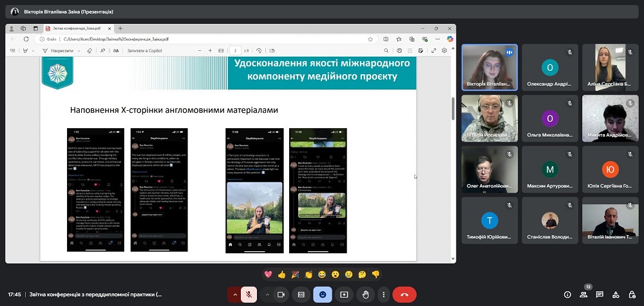Toggle closed captions button
The height and width of the screenshot is (306, 644).
[x=301, y=294]
